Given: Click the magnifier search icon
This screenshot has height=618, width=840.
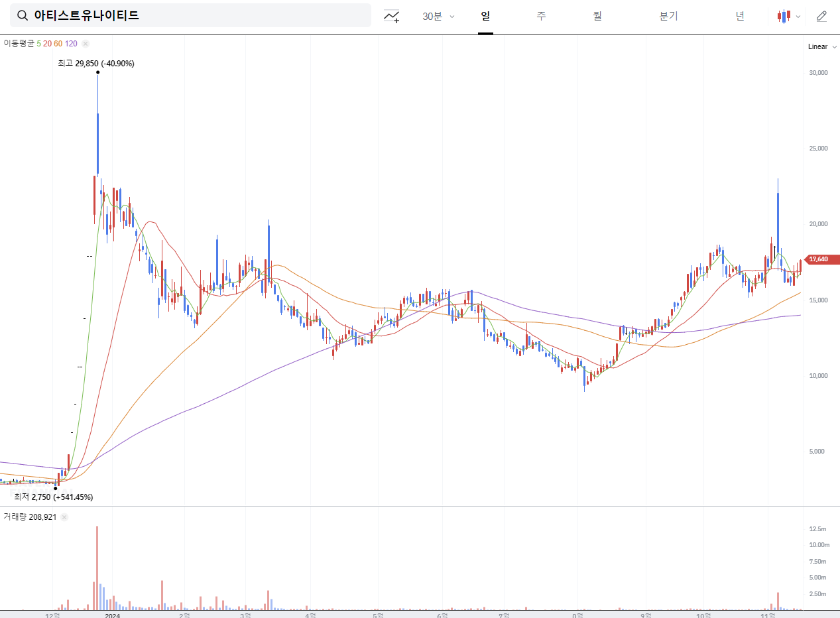Looking at the screenshot, I should pos(23,15).
